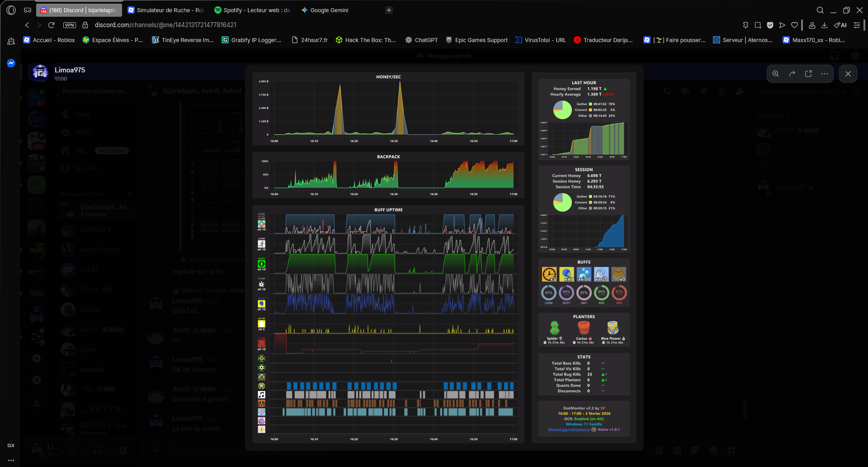Open the headphones output dropdown chevron
868x467 pixels.
click(108, 451)
